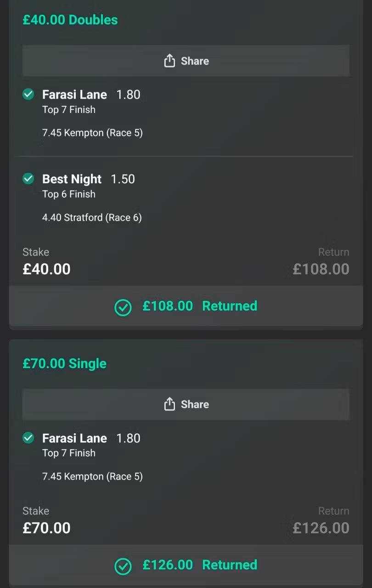
Task: Click the circled check next to £108.00 Returned
Action: pyautogui.click(x=123, y=307)
